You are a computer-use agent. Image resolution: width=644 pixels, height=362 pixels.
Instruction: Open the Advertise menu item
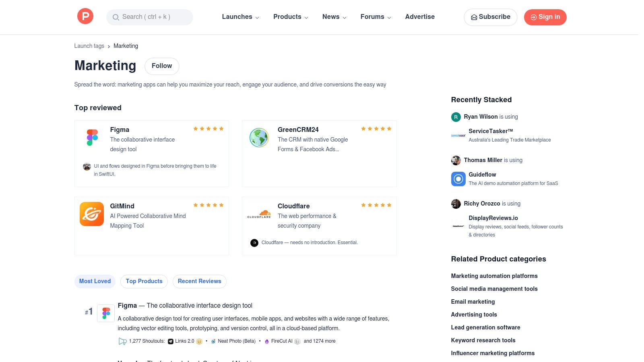coord(420,17)
